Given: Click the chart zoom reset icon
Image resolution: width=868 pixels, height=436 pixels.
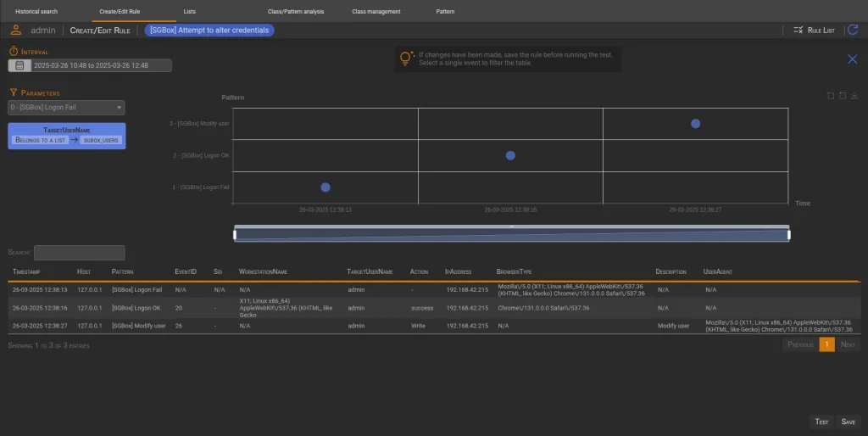Looking at the screenshot, I should 843,96.
